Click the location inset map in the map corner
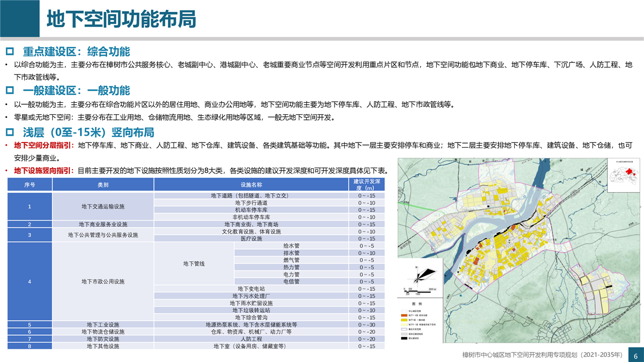This screenshot has height=362, width=644. click(x=623, y=177)
